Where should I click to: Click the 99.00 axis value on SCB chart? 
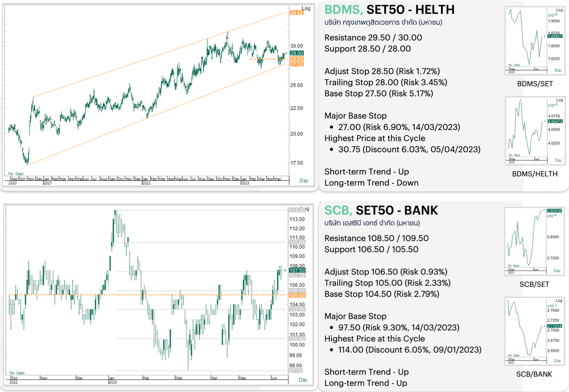click(x=296, y=355)
